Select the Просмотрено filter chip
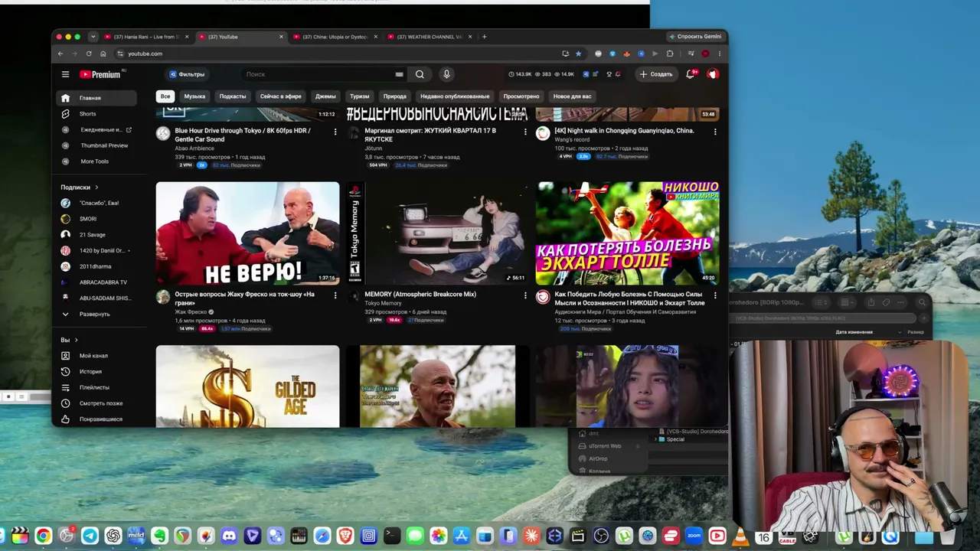 521,96
